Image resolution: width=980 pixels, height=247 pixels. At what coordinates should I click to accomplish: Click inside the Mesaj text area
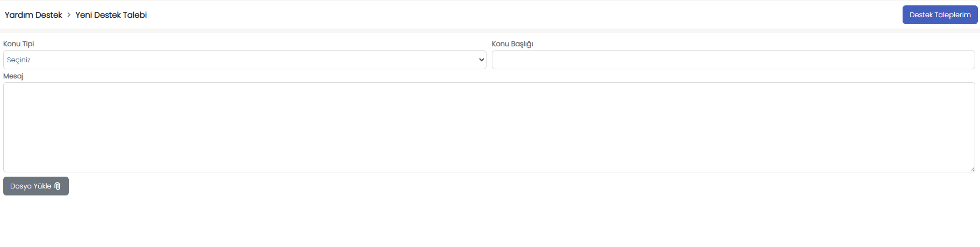(489, 127)
